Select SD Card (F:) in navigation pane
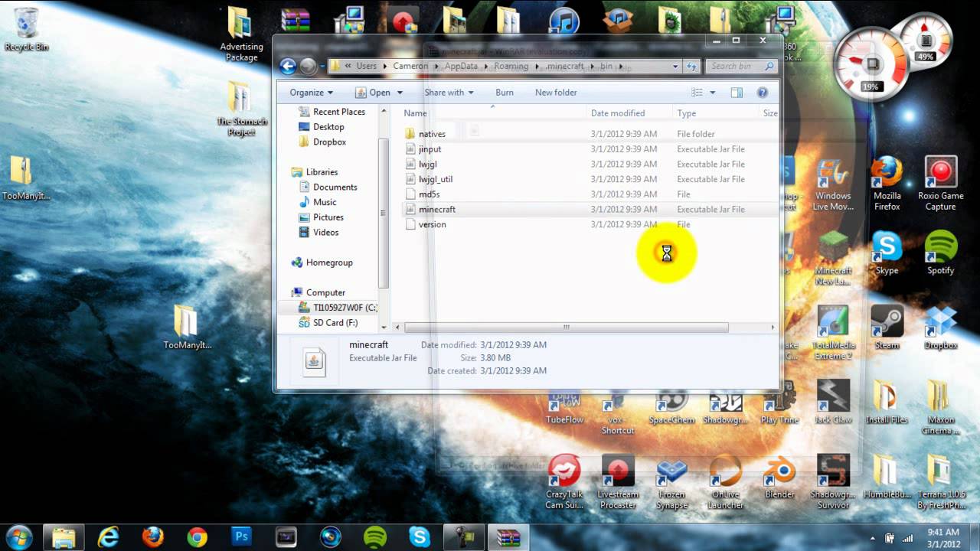The width and height of the screenshot is (980, 551). click(x=335, y=322)
